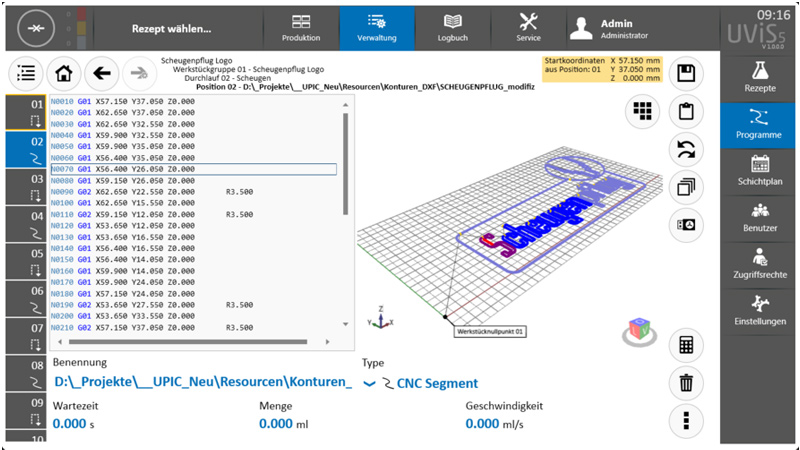This screenshot has height=450, width=800.
Task: Click the grid view icon
Action: tap(641, 110)
